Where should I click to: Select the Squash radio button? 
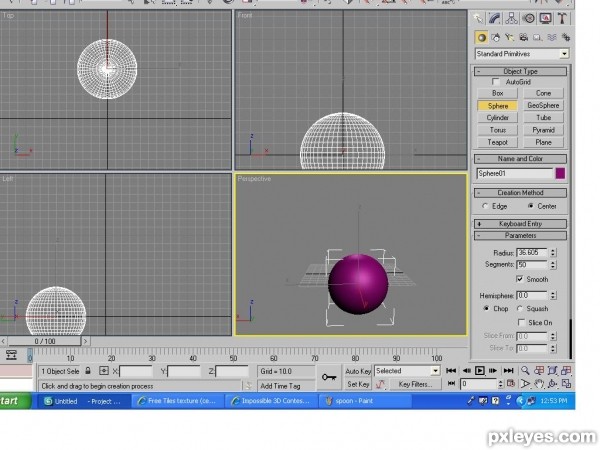click(x=520, y=308)
